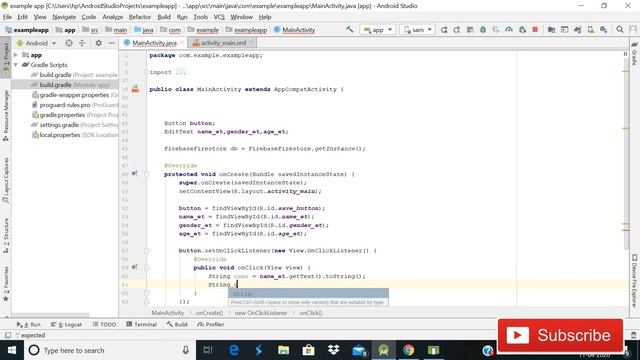
Task: Open the VCS menu
Action: coord(219,17)
